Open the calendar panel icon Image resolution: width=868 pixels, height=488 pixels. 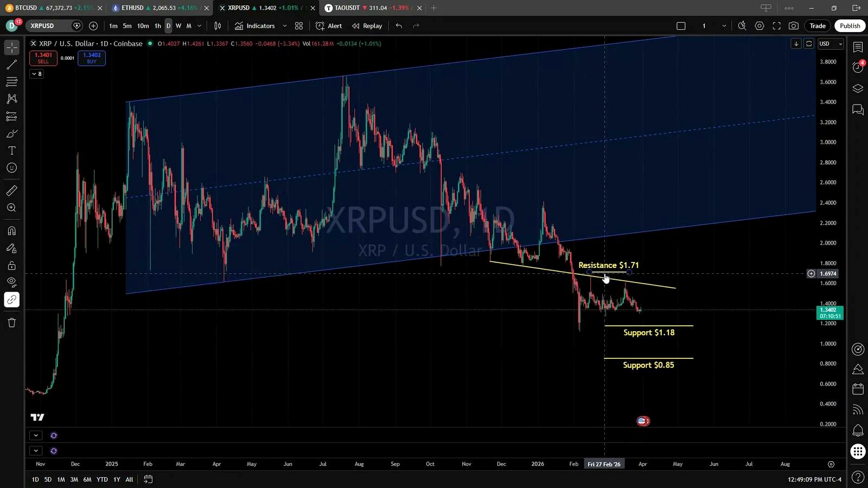point(858,389)
